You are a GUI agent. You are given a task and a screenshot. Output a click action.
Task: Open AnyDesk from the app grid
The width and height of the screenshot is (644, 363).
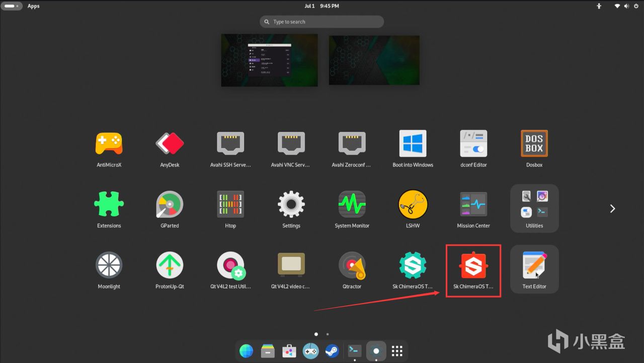coord(170,144)
